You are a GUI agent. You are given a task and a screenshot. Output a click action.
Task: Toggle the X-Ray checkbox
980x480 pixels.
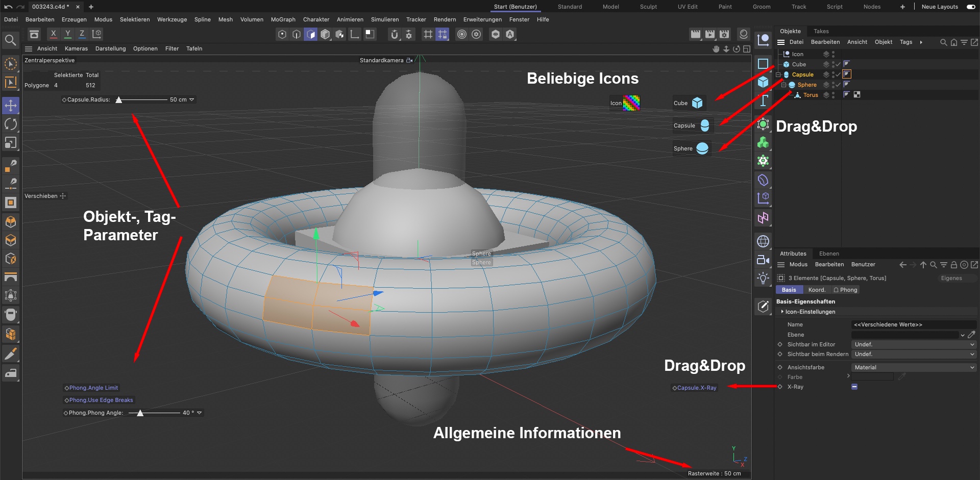[x=854, y=387]
